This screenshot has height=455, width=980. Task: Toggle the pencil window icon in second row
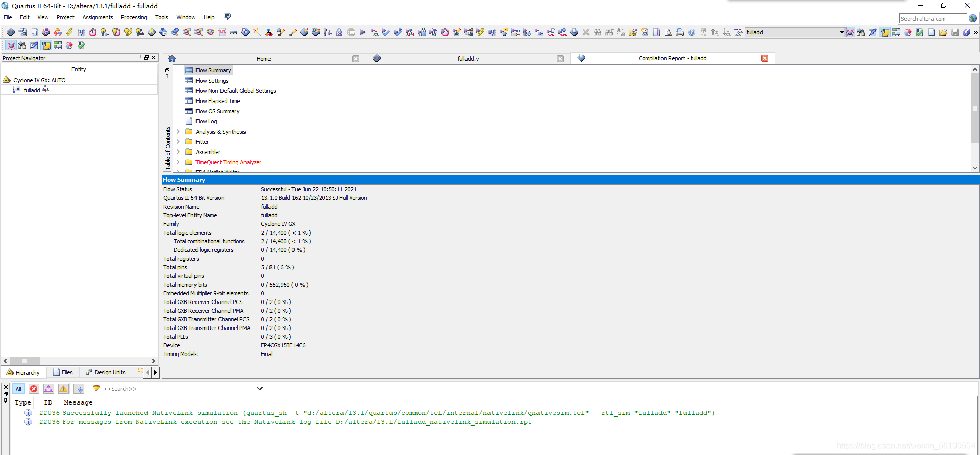tap(34, 45)
